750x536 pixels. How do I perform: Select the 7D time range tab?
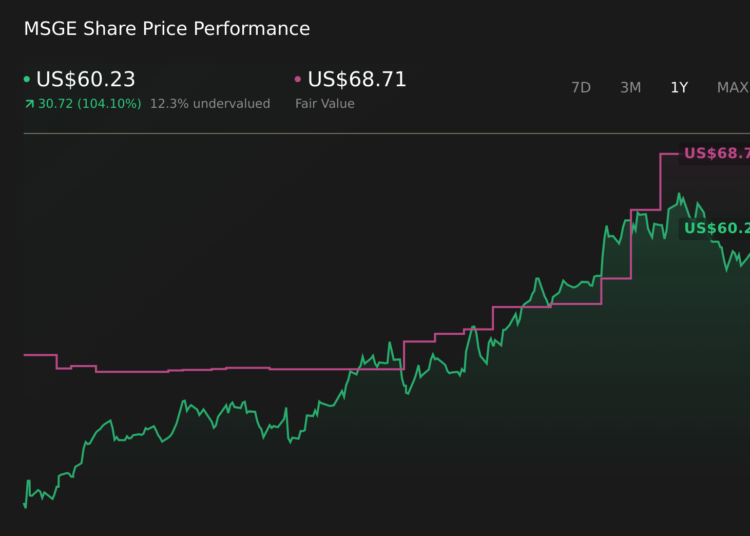(x=581, y=88)
